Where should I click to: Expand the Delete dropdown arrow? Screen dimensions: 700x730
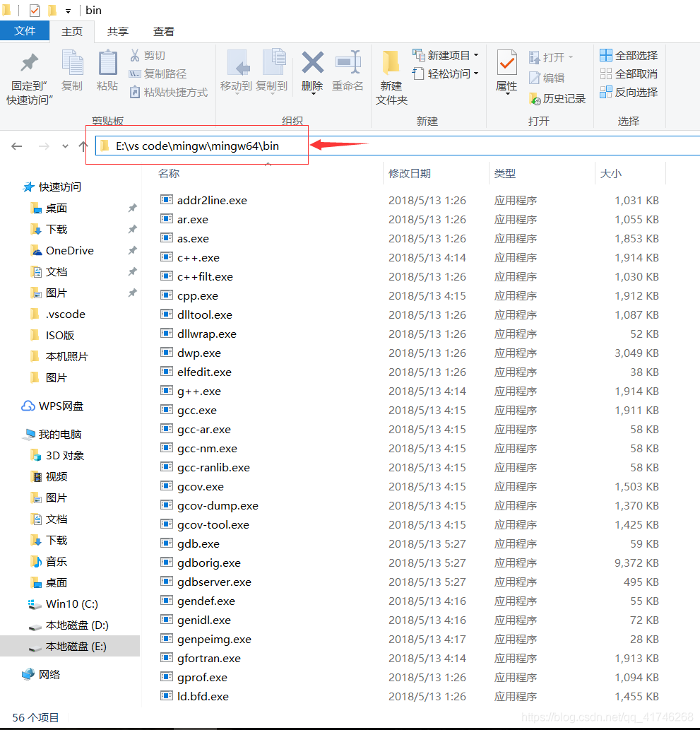pos(313,93)
